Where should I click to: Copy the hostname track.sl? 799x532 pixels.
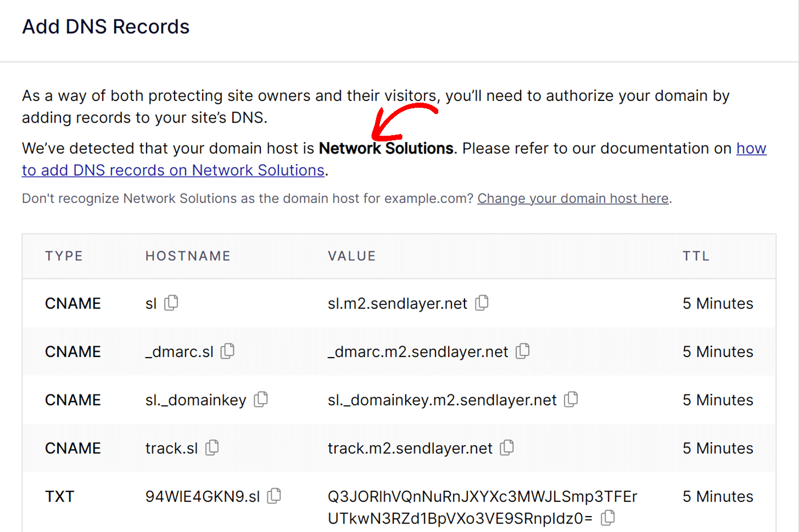(x=211, y=448)
